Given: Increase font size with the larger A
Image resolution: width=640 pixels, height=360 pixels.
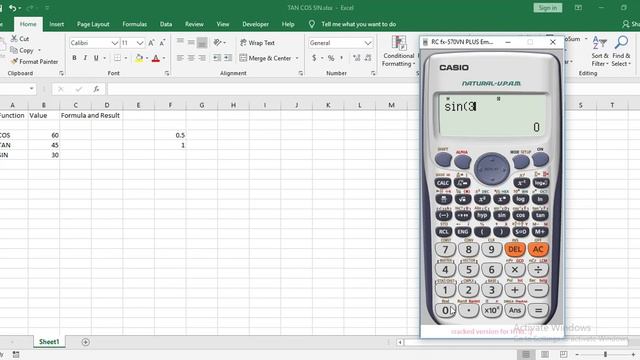Looking at the screenshot, I should point(151,43).
